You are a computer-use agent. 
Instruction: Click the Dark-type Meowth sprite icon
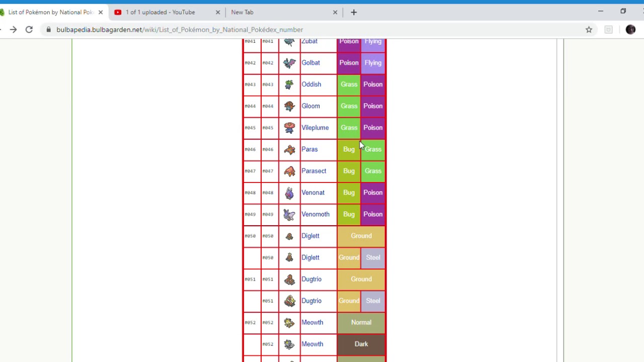(x=289, y=344)
